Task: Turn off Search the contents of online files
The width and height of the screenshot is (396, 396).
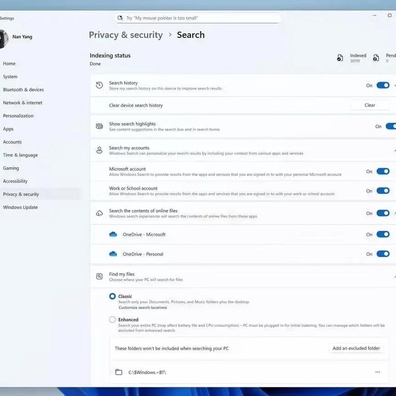Action: point(383,213)
